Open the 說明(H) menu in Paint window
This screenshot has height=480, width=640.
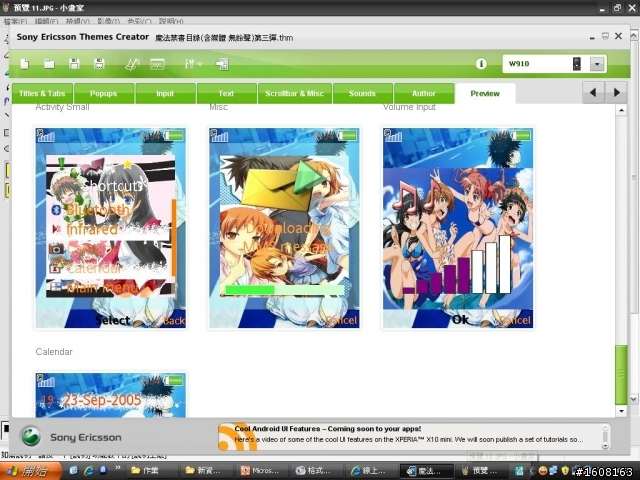171,21
